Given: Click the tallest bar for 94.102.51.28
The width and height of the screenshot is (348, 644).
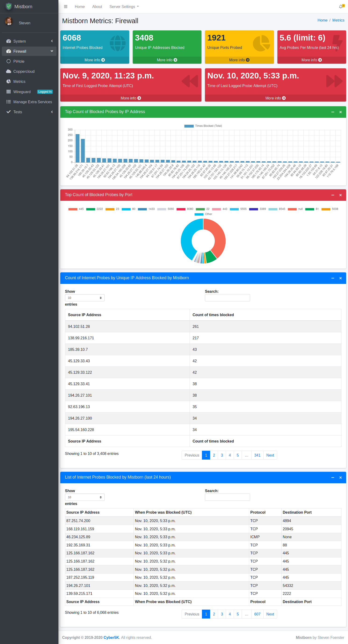Looking at the screenshot, I should click(78, 148).
